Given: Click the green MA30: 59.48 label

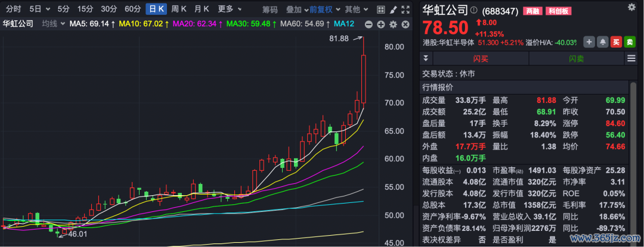Looking at the screenshot, I should (252, 24).
